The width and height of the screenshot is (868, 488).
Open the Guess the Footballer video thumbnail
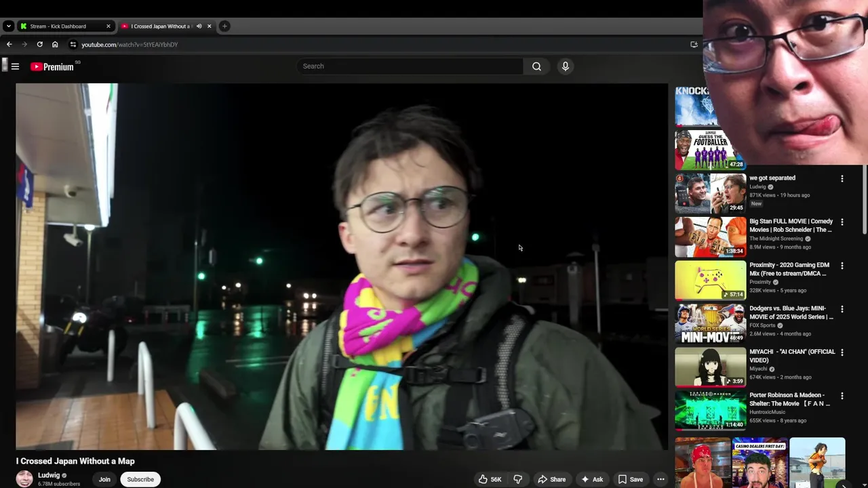[x=710, y=150]
